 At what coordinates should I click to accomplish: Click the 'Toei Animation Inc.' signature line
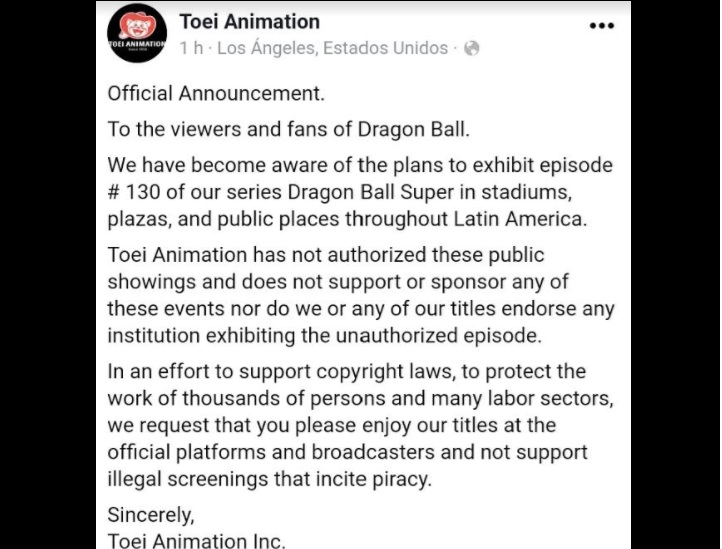point(197,540)
